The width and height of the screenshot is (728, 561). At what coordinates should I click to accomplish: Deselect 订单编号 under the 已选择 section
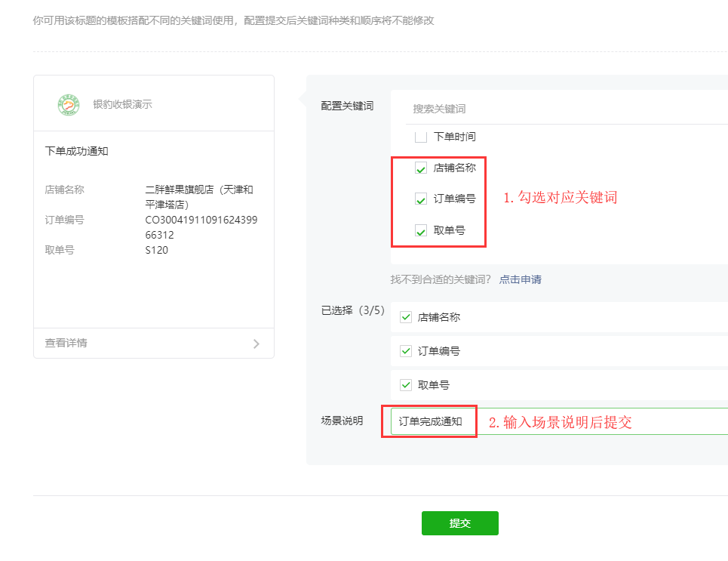[406, 351]
